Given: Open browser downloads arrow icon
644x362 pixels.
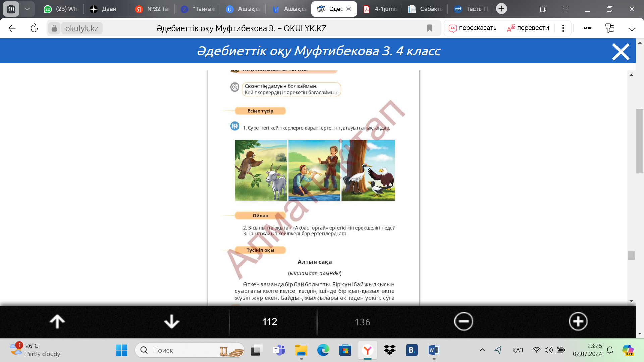Looking at the screenshot, I should tap(632, 28).
